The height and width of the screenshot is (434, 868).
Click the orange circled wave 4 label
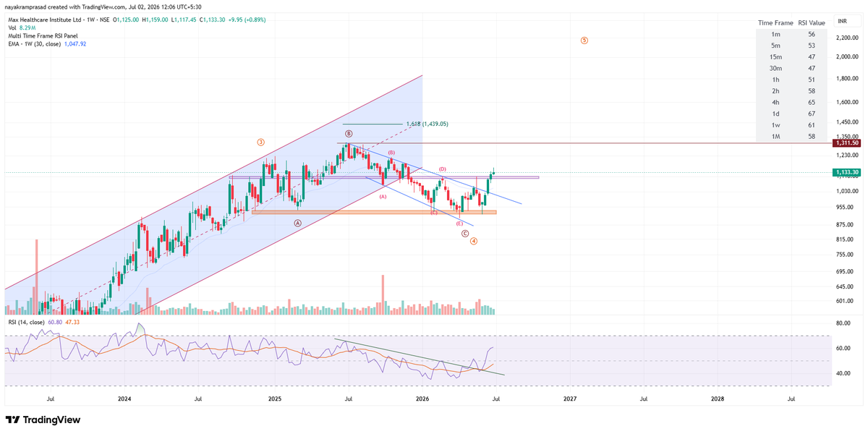(x=473, y=241)
